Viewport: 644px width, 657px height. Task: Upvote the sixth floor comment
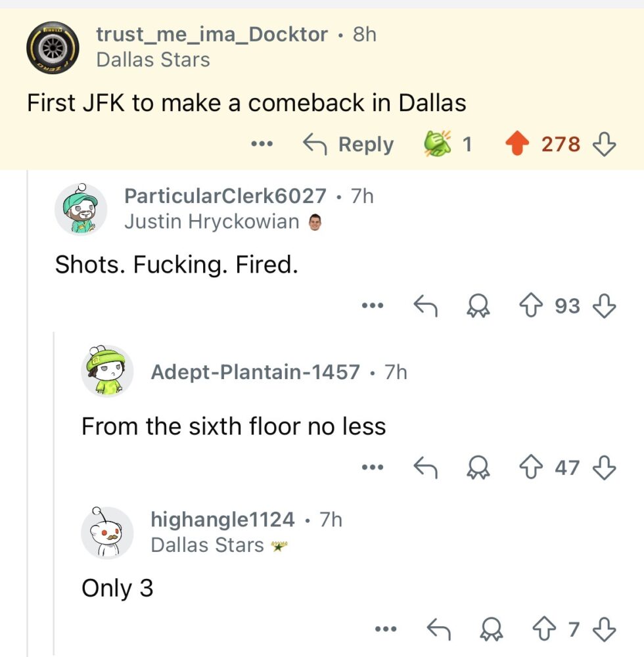tap(531, 467)
